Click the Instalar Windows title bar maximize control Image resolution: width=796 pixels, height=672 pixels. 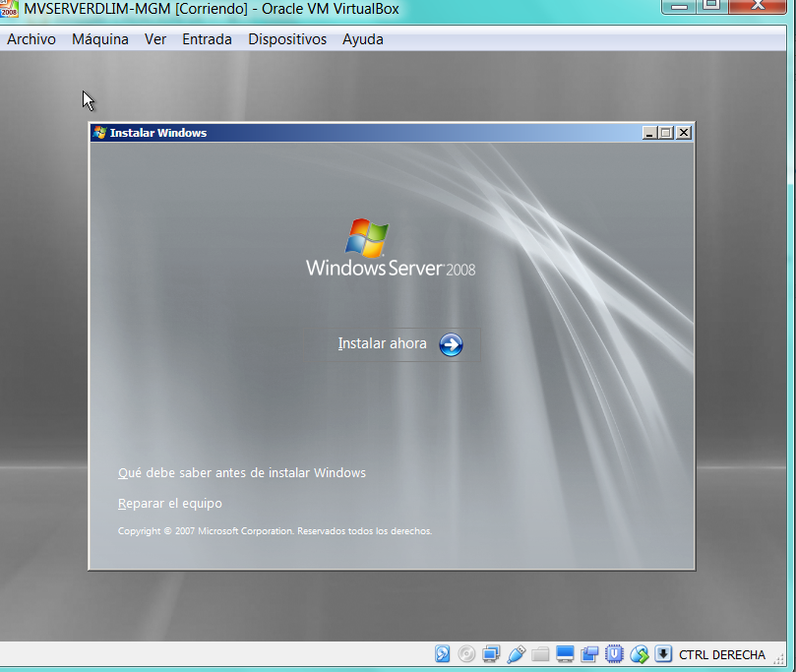[668, 132]
